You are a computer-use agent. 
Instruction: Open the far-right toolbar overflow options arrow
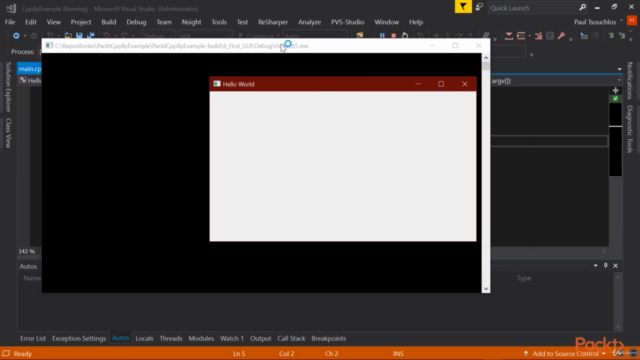tap(631, 40)
